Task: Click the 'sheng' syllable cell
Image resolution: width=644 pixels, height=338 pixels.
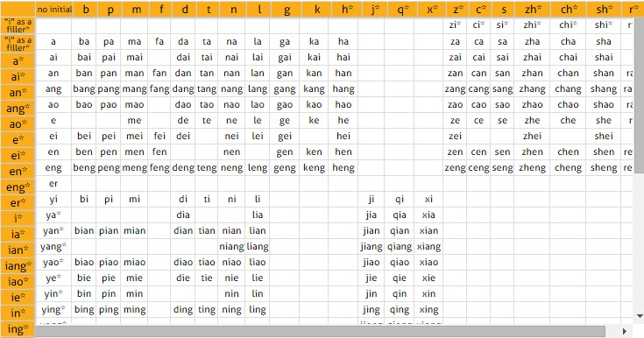Action: pos(604,168)
